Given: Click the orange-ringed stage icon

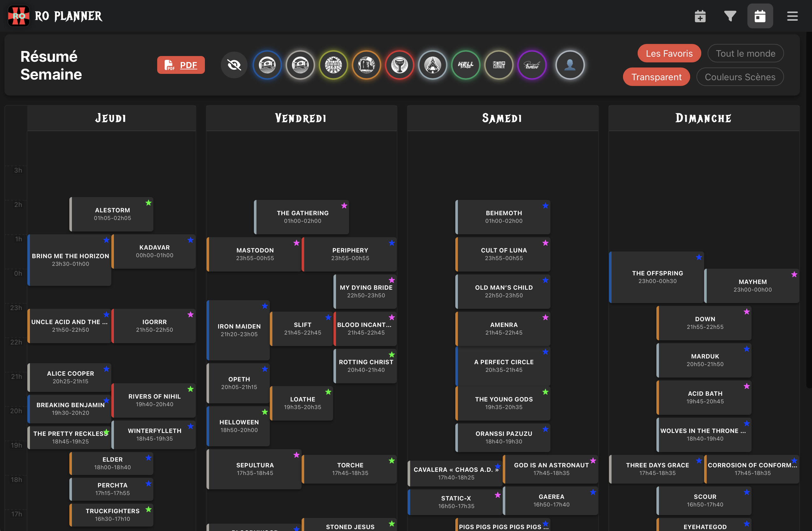Looking at the screenshot, I should tap(366, 65).
